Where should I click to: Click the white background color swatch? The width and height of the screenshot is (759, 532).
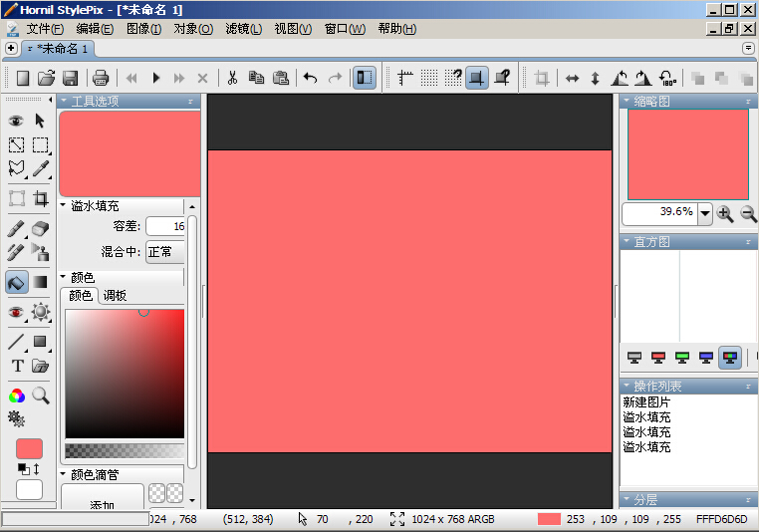[x=29, y=489]
